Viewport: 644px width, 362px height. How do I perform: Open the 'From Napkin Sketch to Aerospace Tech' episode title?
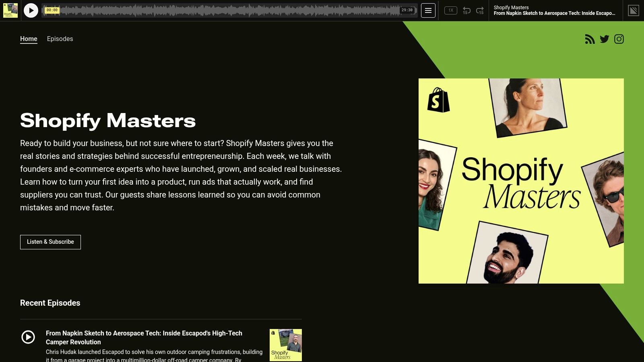pyautogui.click(x=144, y=337)
